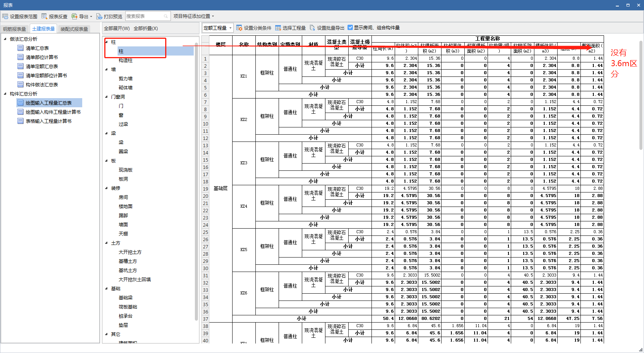The height and width of the screenshot is (353, 644).
Task: Click the 设置批量导出 icon
Action: (312, 28)
